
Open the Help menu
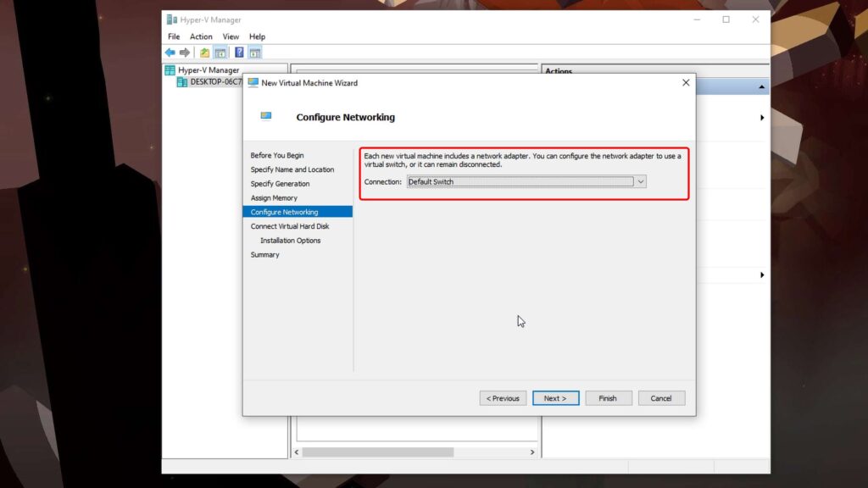click(x=257, y=36)
